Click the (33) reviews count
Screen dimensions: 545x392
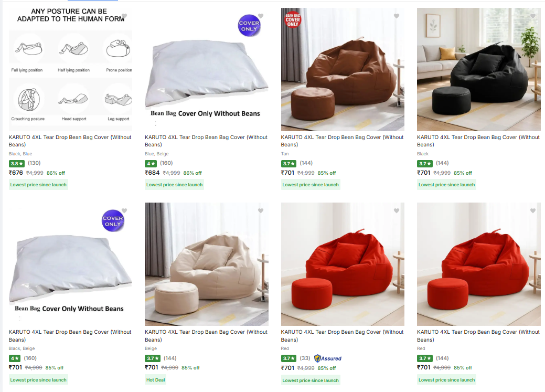(x=305, y=358)
